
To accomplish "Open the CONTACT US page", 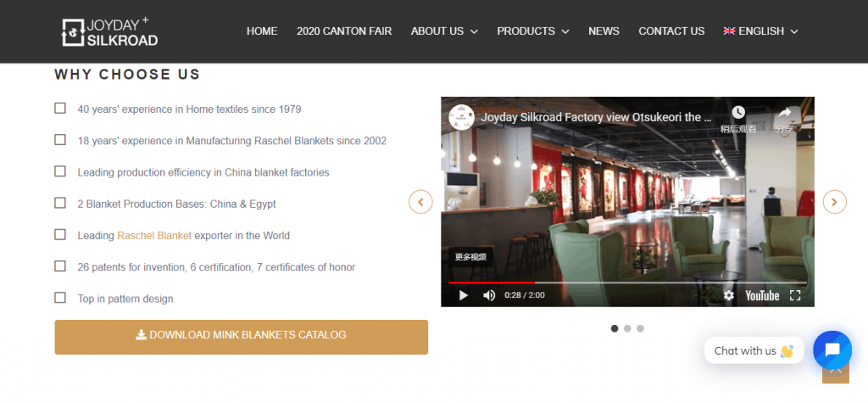I will 671,31.
